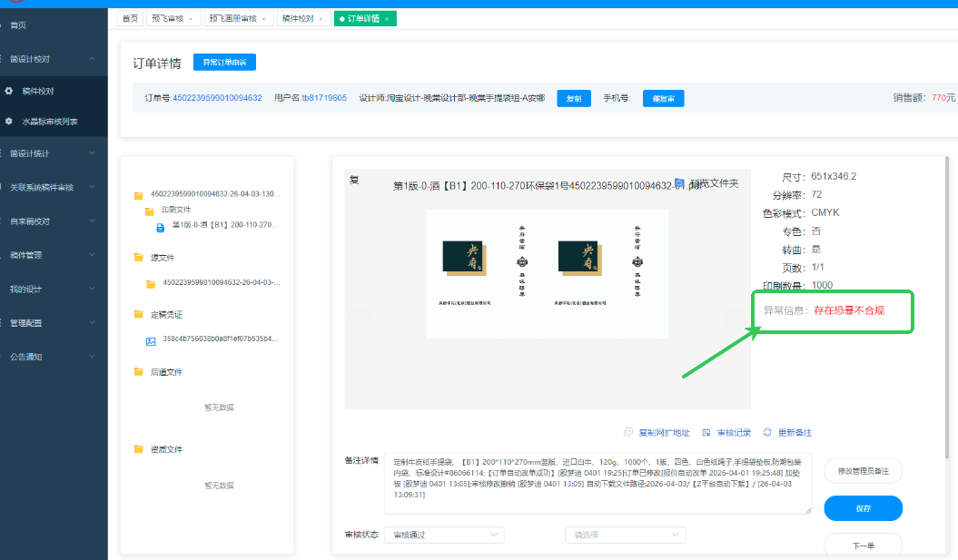The height and width of the screenshot is (560, 958).
Task: Click the 复制网扩地址 link
Action: pos(664,432)
